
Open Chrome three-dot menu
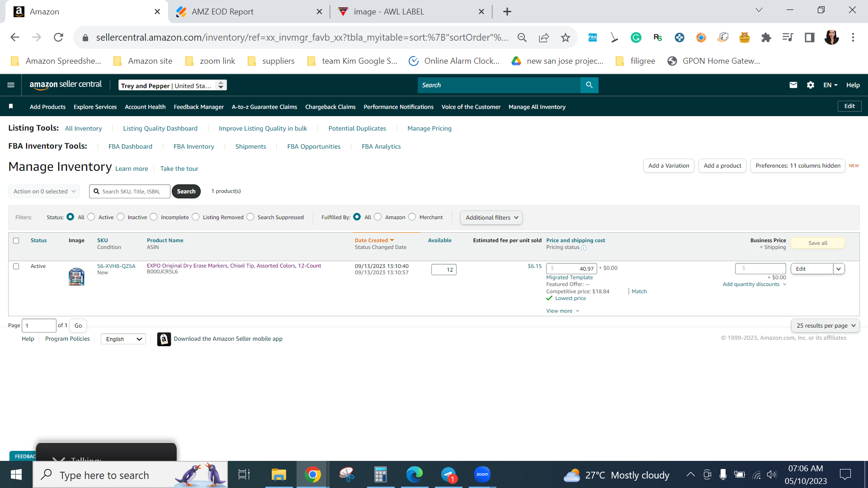click(853, 38)
